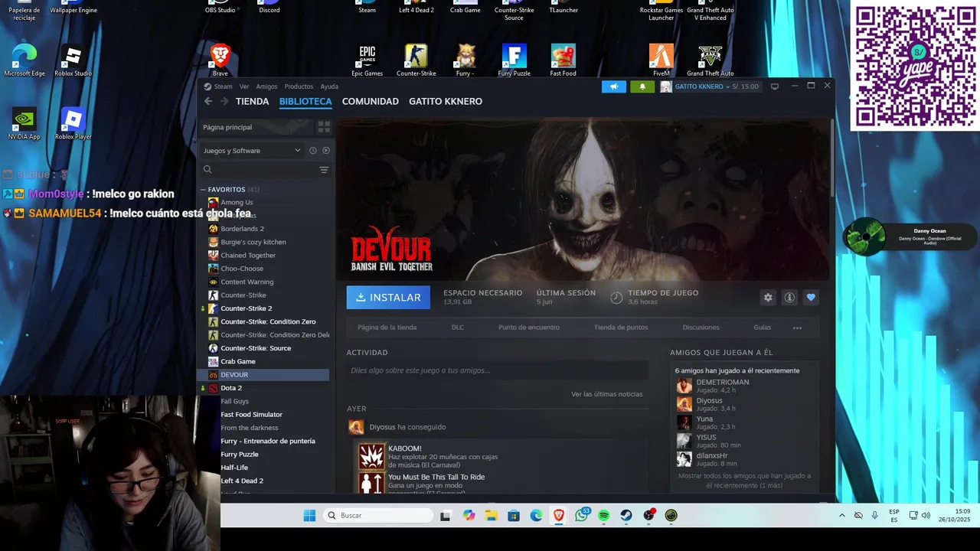Viewport: 980px width, 551px height.
Task: Open Punto de encuentro link
Action: [529, 328]
